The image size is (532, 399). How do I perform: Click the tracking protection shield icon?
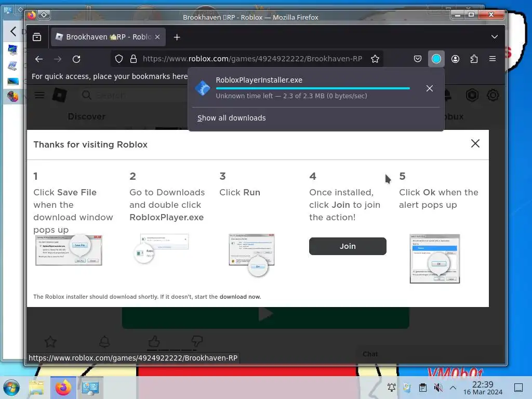point(119,59)
